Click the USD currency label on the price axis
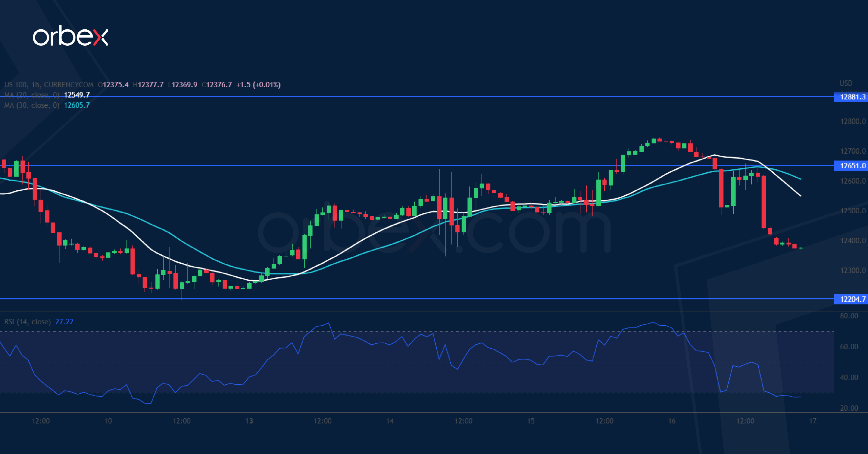The image size is (868, 454). 846,83
